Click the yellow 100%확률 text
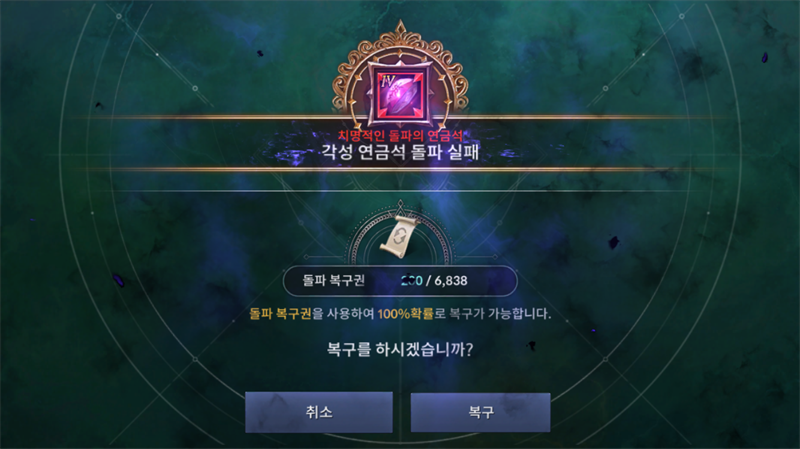The image size is (800, 449). tap(405, 313)
